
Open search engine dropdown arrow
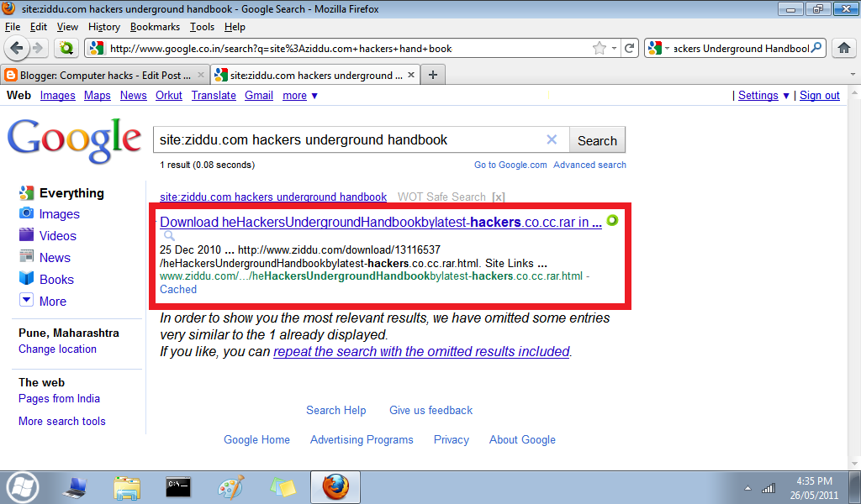click(x=667, y=48)
